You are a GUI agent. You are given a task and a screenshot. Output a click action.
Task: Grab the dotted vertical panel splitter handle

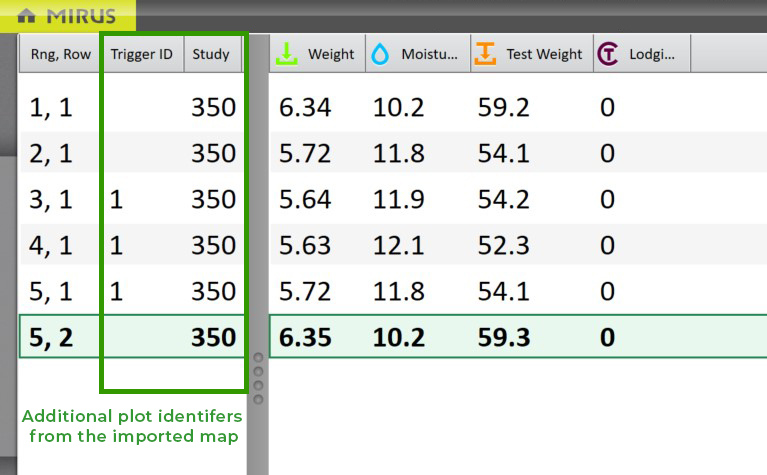258,377
